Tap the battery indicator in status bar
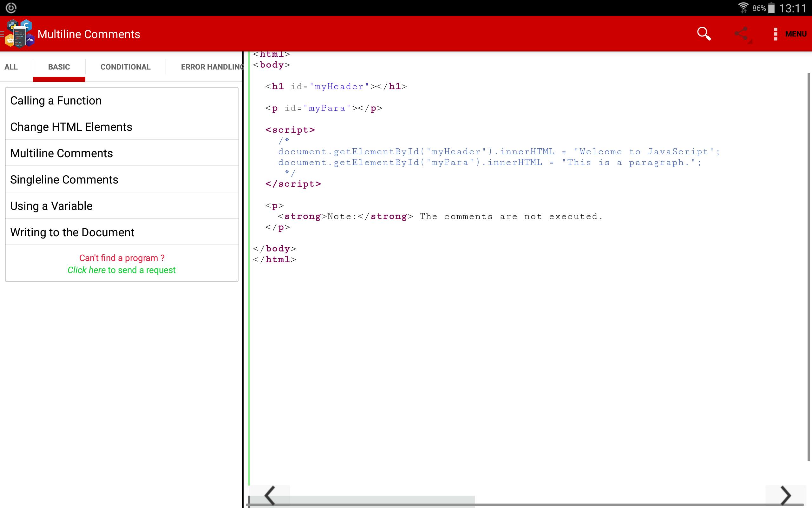Viewport: 812px width, 508px height. 771,8
